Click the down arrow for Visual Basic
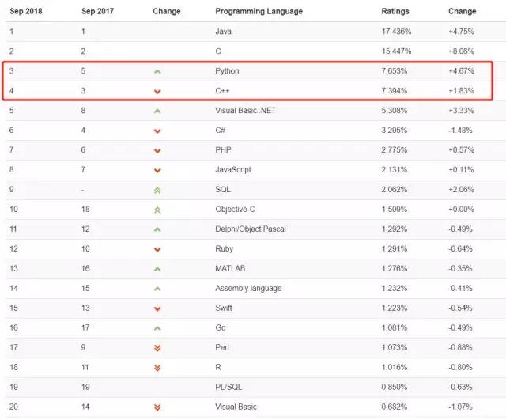 coord(157,407)
